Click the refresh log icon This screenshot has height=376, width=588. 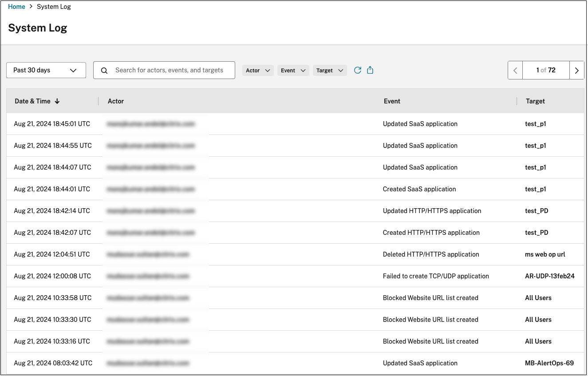[x=357, y=70]
